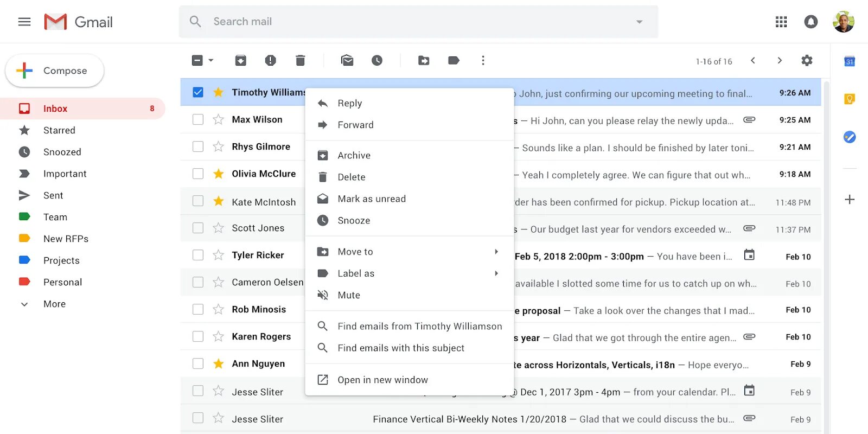Check the Max Wilson email checkbox
The image size is (868, 434).
coord(198,119)
